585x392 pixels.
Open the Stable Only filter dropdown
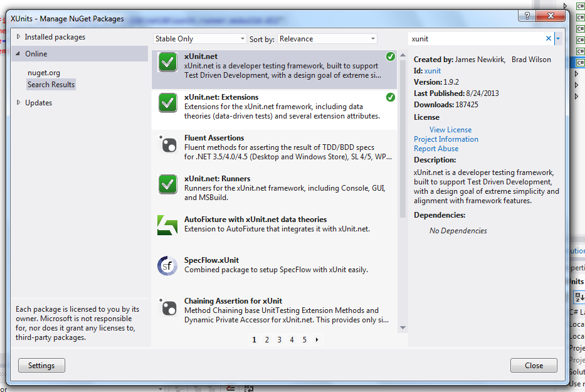[x=199, y=39]
